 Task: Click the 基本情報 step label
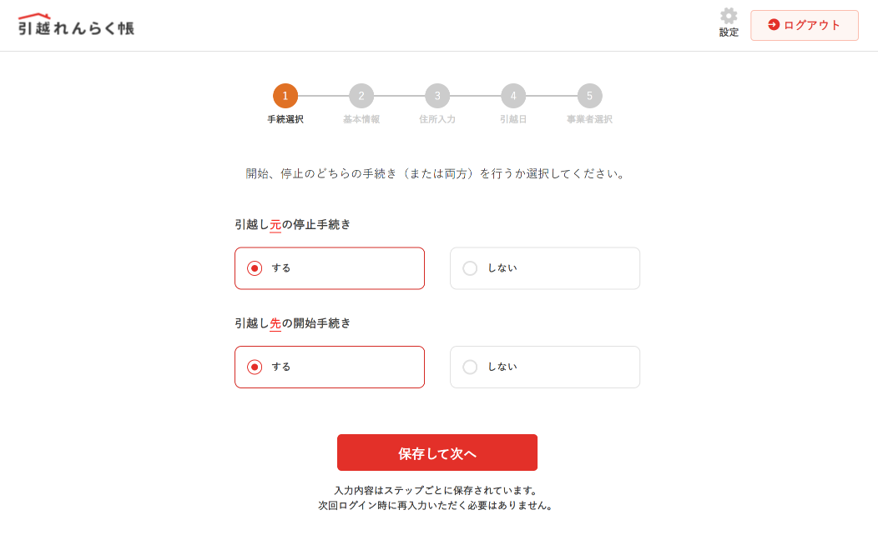[x=361, y=119]
